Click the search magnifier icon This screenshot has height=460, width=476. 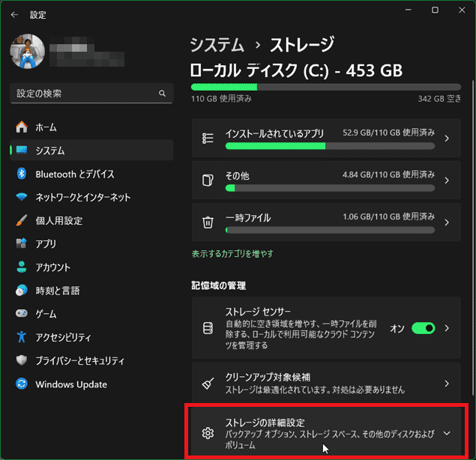[x=162, y=94]
